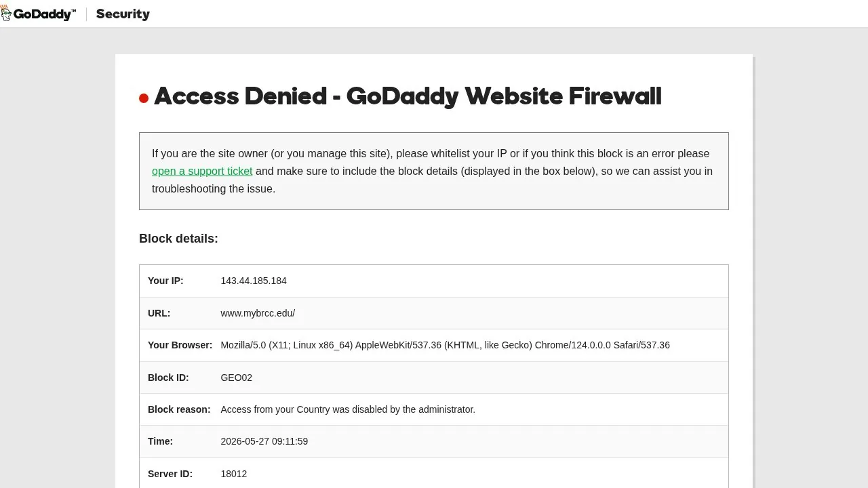Click the Security header label

coord(123,14)
